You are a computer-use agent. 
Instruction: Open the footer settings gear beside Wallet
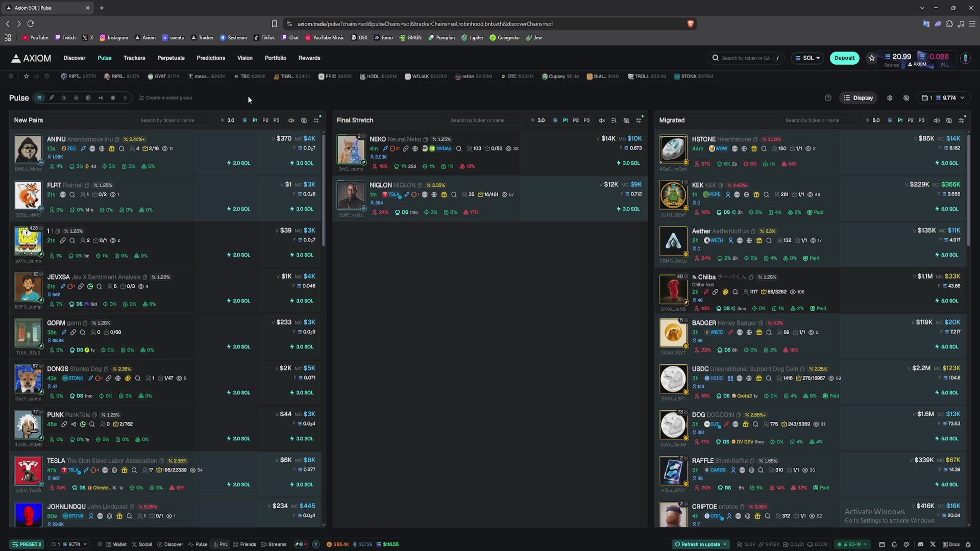pyautogui.click(x=100, y=544)
